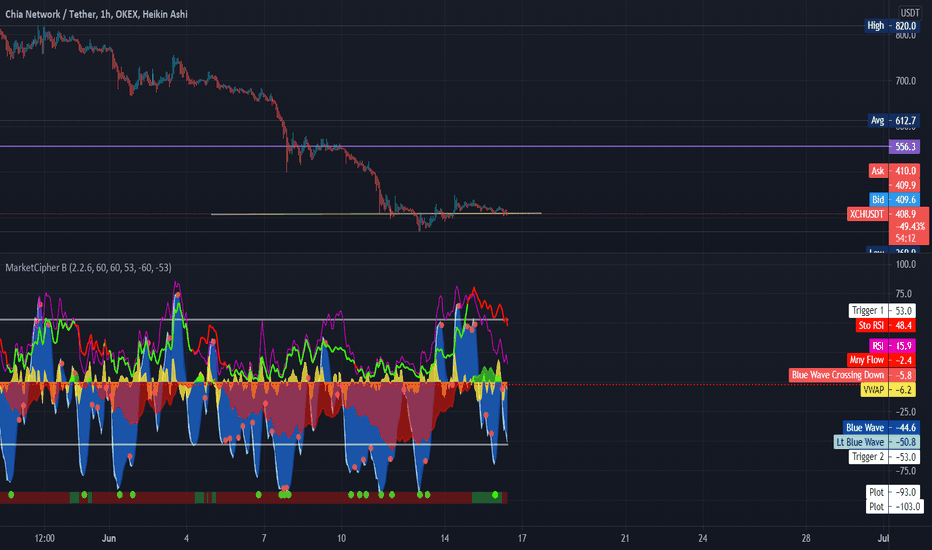Click the chart title 'Chia Network / Tether, 1h, OKEX, Heikin Ashi'

click(x=96, y=14)
